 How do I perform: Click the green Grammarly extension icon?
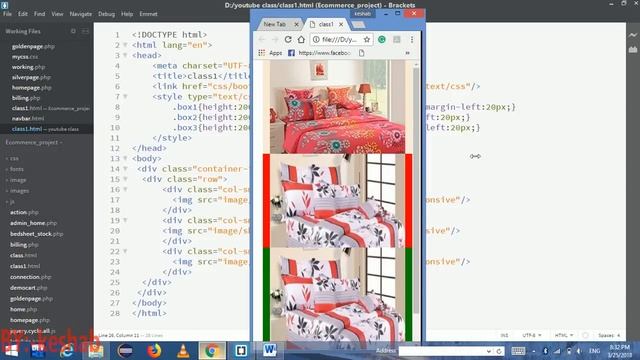coord(382,40)
